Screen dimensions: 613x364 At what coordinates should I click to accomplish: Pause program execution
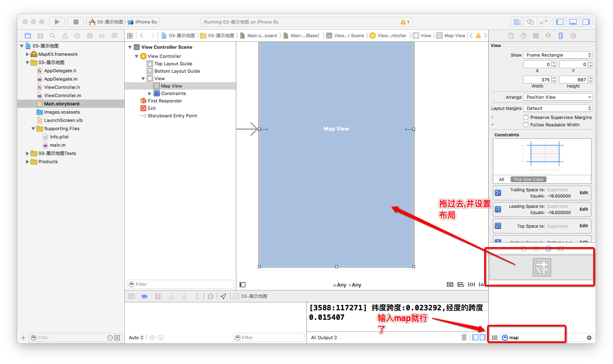point(158,296)
